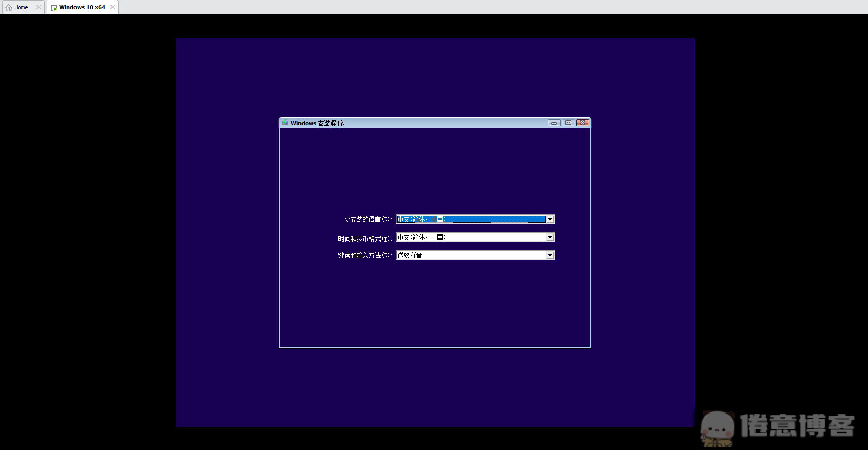Click the Windows 安装程序 title text
868x450 pixels.
(x=317, y=123)
